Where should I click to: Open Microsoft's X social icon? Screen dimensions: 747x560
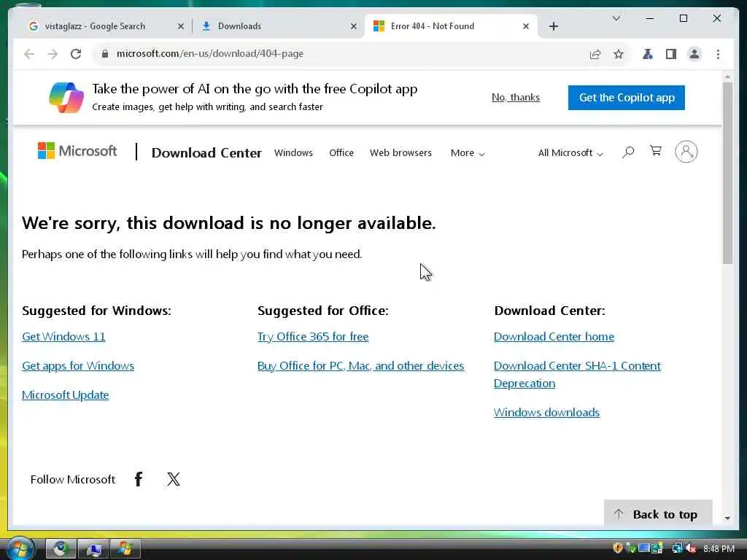coord(174,479)
